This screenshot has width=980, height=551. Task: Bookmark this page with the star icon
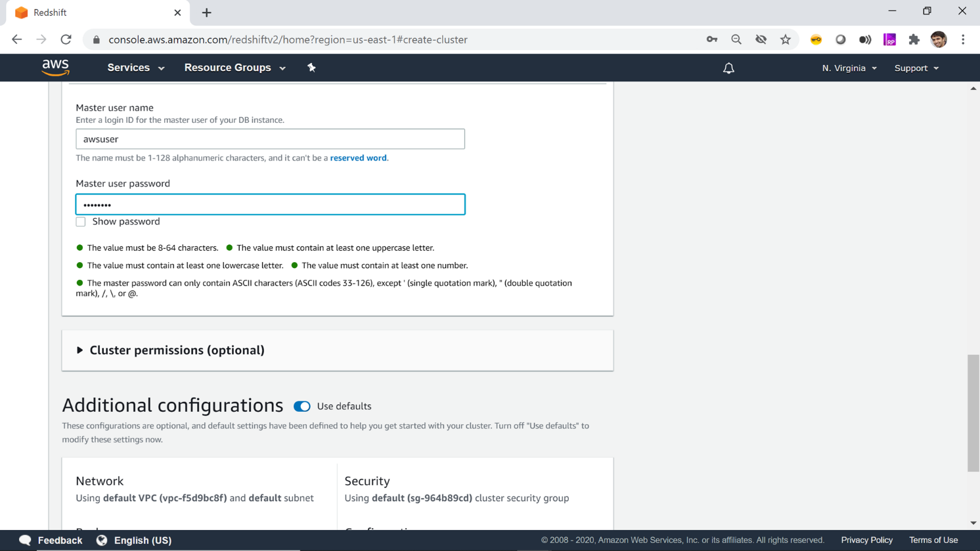tap(786, 39)
